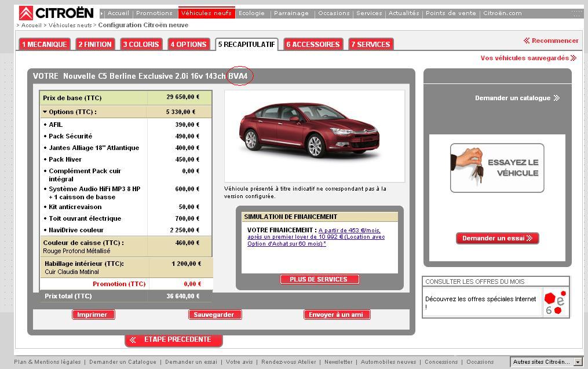Image resolution: width=588 pixels, height=369 pixels.
Task: Open Plan & Mentions légales footer link
Action: [x=48, y=362]
